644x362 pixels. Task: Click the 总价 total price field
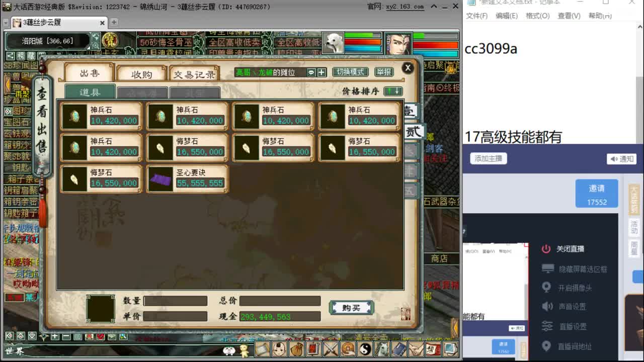click(x=280, y=301)
